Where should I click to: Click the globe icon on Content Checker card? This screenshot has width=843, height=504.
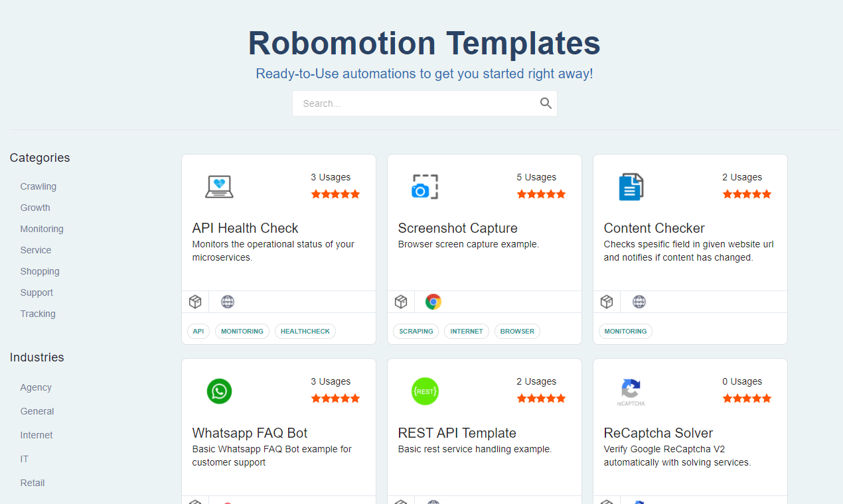point(639,302)
